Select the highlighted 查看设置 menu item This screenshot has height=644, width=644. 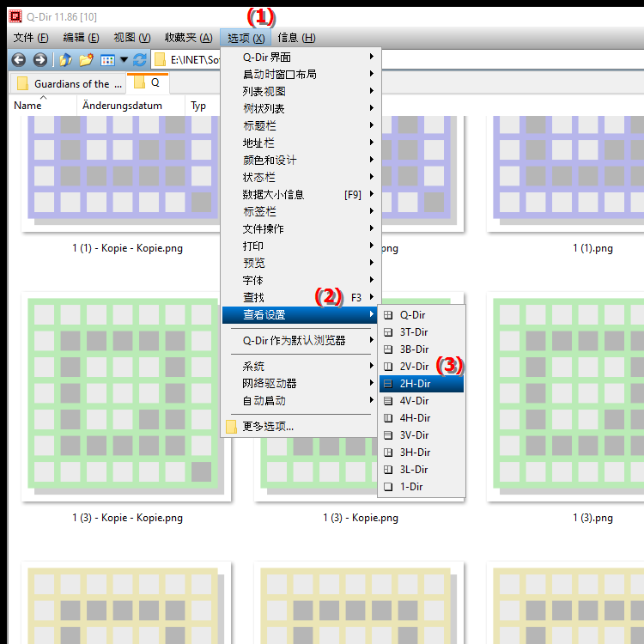(300, 315)
